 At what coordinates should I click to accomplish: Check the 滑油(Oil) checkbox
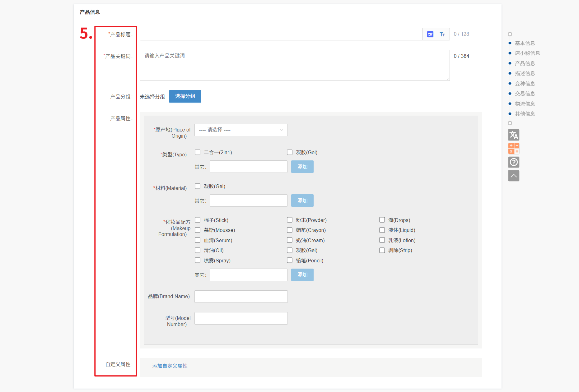(198, 250)
